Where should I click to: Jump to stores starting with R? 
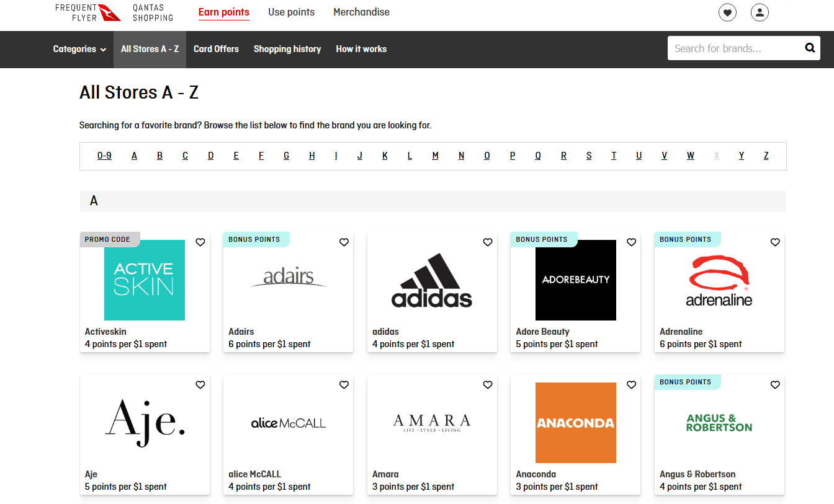click(563, 156)
